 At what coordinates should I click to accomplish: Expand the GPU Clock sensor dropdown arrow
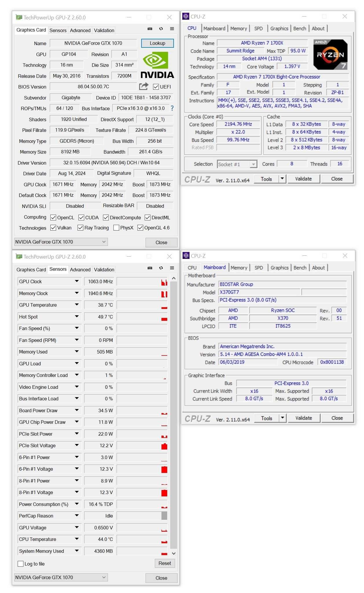[x=77, y=281]
